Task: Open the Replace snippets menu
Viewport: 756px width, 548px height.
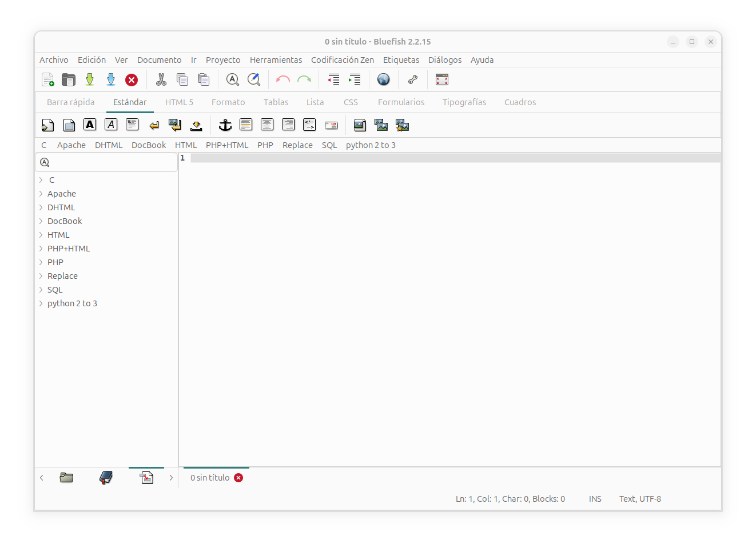Action: tap(297, 145)
